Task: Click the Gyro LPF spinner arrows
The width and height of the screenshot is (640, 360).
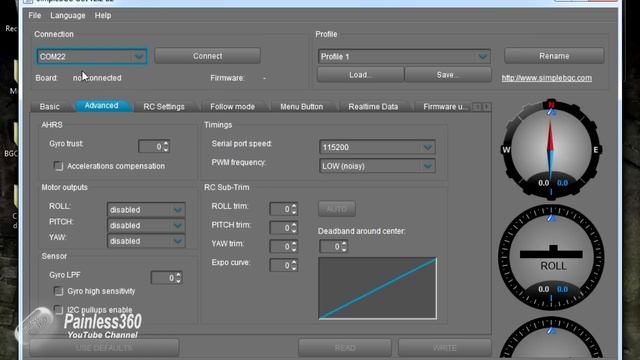Action: [178, 278]
